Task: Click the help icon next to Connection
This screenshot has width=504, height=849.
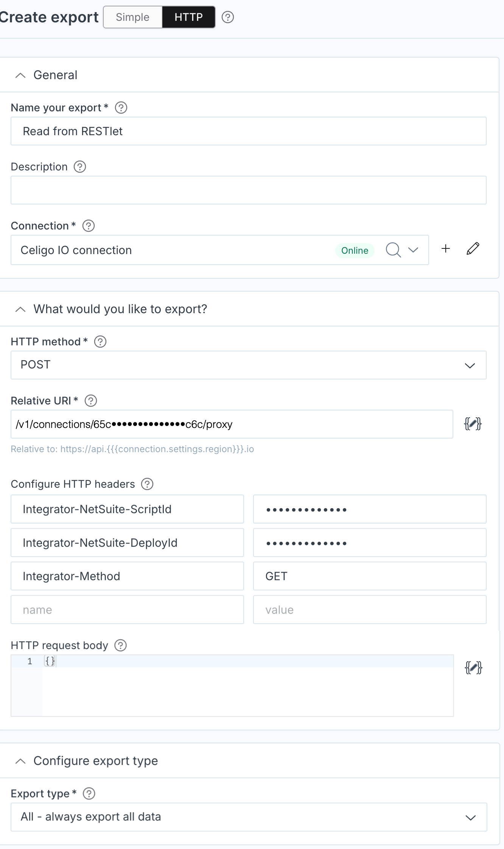Action: pyautogui.click(x=89, y=226)
